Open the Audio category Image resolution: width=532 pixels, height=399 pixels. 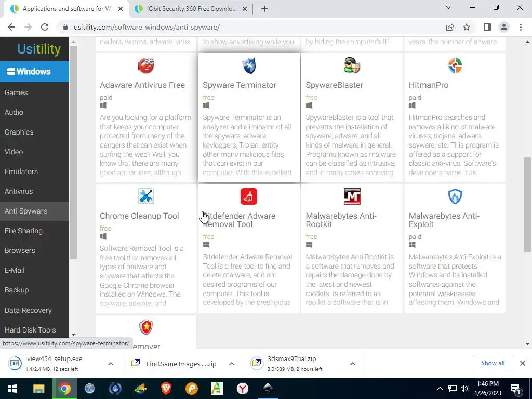tap(14, 112)
